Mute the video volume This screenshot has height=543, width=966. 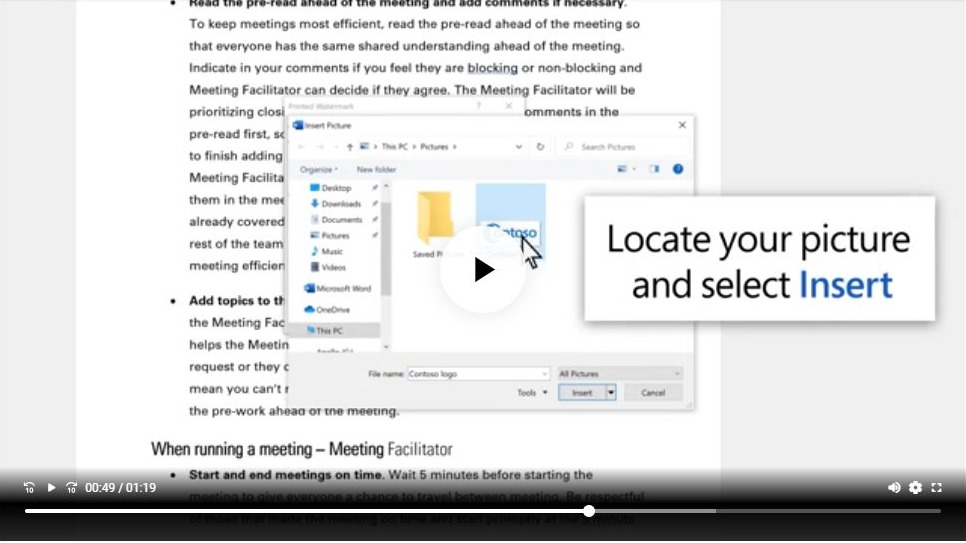(894, 488)
